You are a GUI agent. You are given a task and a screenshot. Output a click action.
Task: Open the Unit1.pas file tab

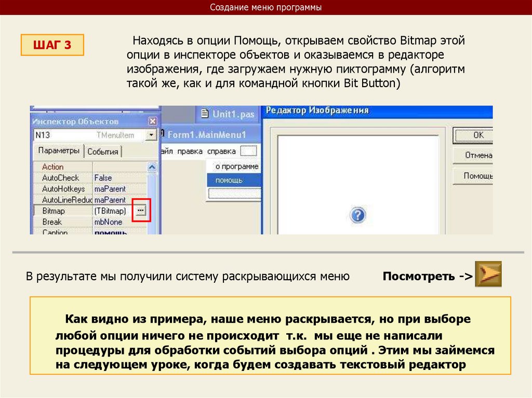(228, 114)
